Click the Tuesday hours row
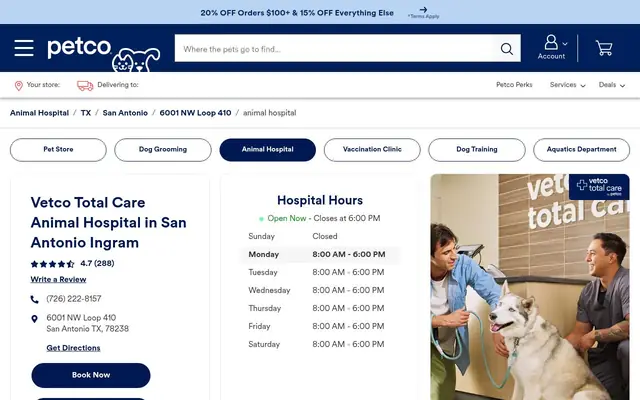 coord(320,273)
